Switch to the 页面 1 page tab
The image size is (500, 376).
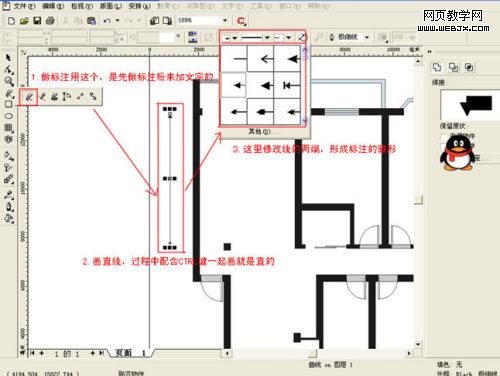click(131, 353)
